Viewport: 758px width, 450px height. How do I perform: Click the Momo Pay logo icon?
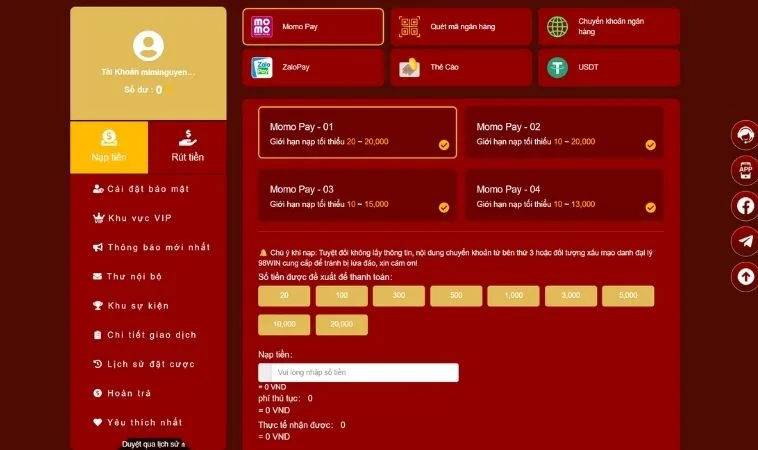tap(262, 27)
